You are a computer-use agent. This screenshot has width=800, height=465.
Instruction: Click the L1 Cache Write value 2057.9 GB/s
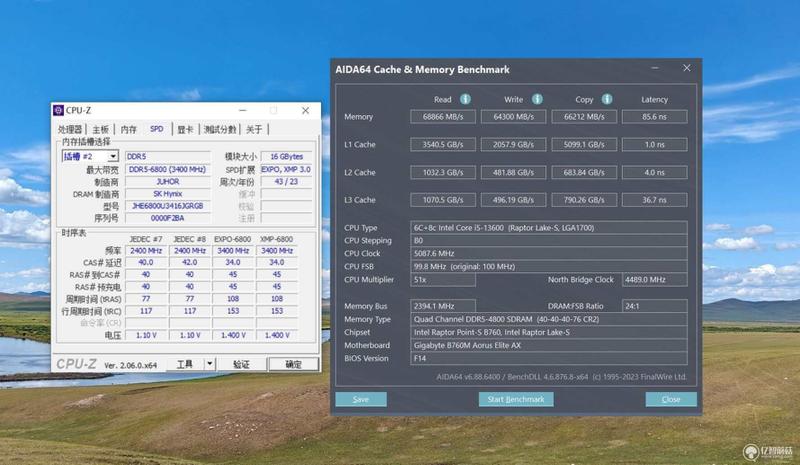point(513,144)
